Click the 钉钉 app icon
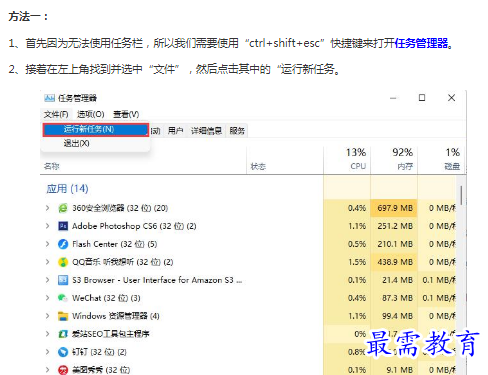The image size is (488, 375). tap(63, 352)
